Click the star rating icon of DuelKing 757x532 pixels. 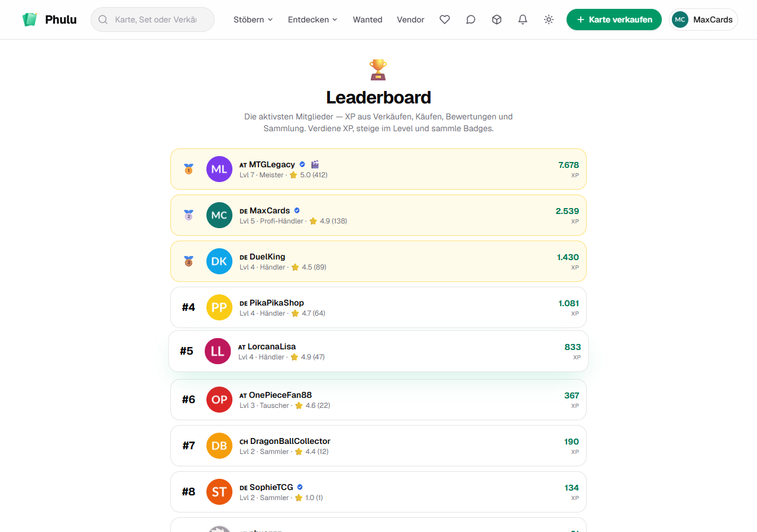point(295,267)
